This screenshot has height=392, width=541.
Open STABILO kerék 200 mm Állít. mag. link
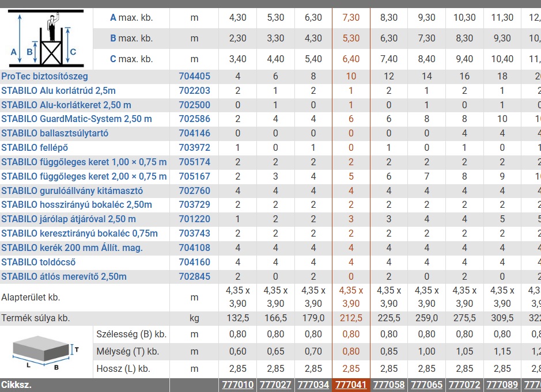[72, 248]
